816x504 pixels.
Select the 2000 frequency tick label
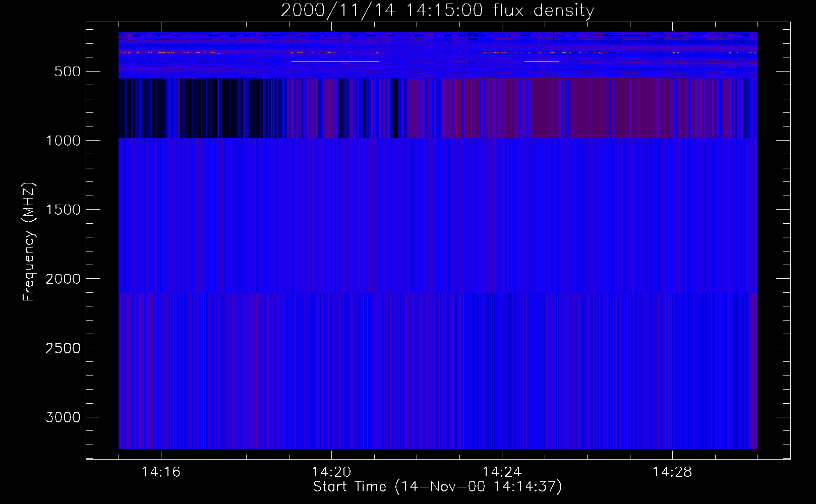[63, 279]
